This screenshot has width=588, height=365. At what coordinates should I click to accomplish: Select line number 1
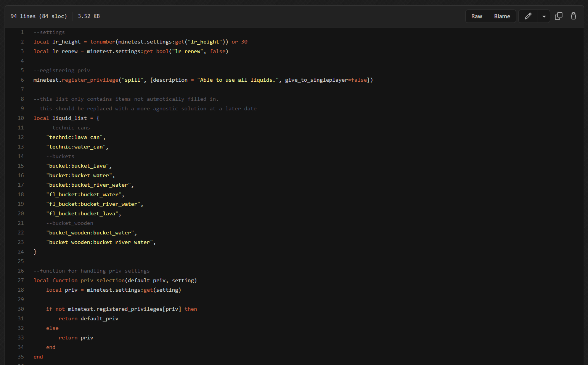[x=22, y=32]
